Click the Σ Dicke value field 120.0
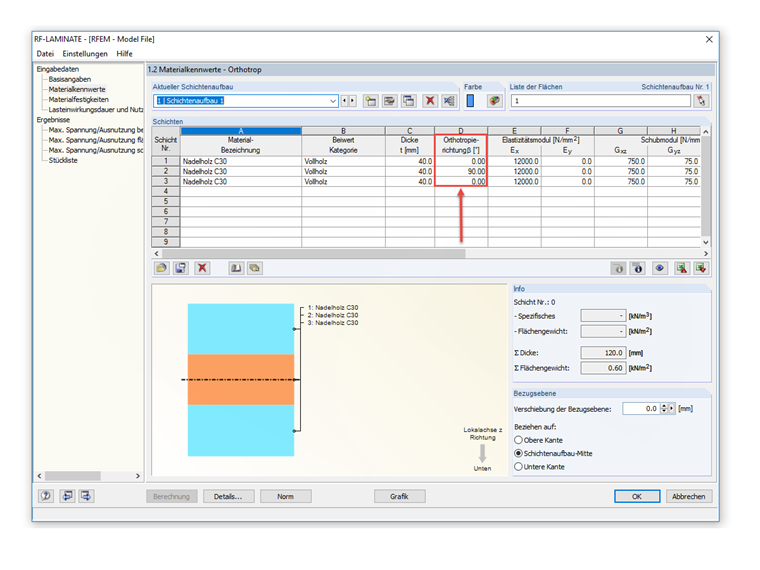 (603, 353)
